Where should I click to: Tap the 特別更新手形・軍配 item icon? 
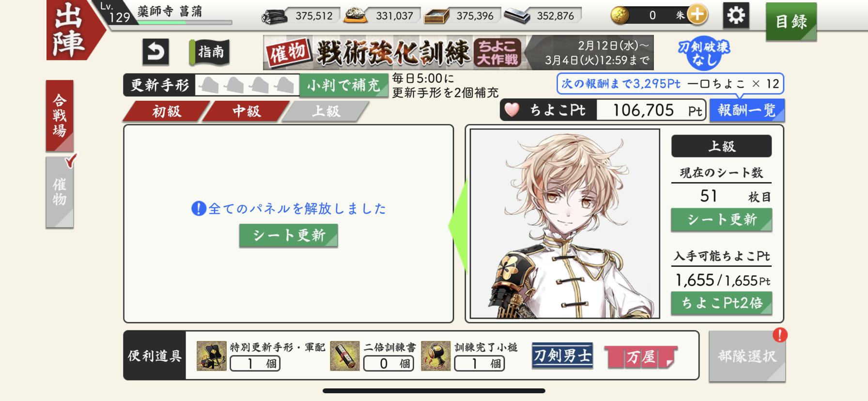pyautogui.click(x=211, y=355)
